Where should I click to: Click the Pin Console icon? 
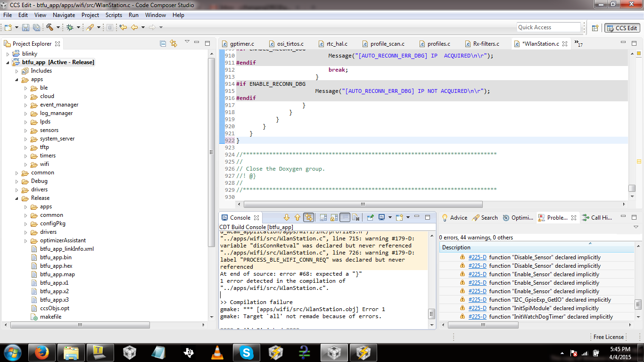pos(371,217)
